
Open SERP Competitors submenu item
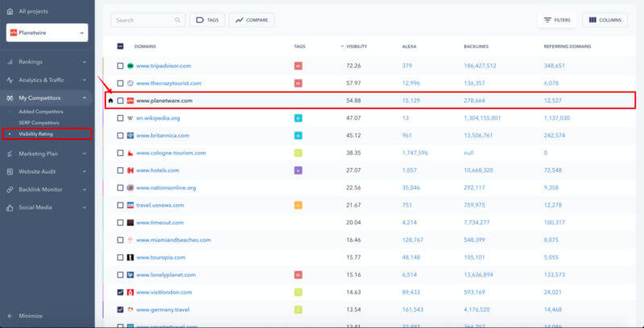[x=39, y=122]
